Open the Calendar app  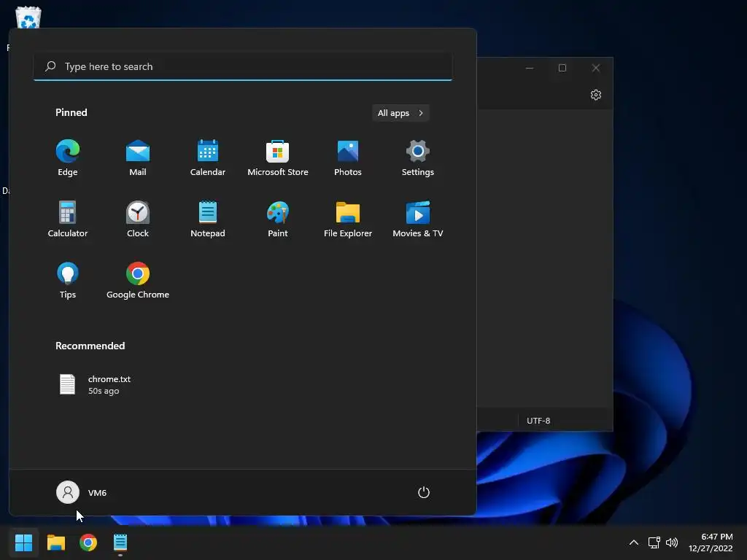click(x=208, y=158)
